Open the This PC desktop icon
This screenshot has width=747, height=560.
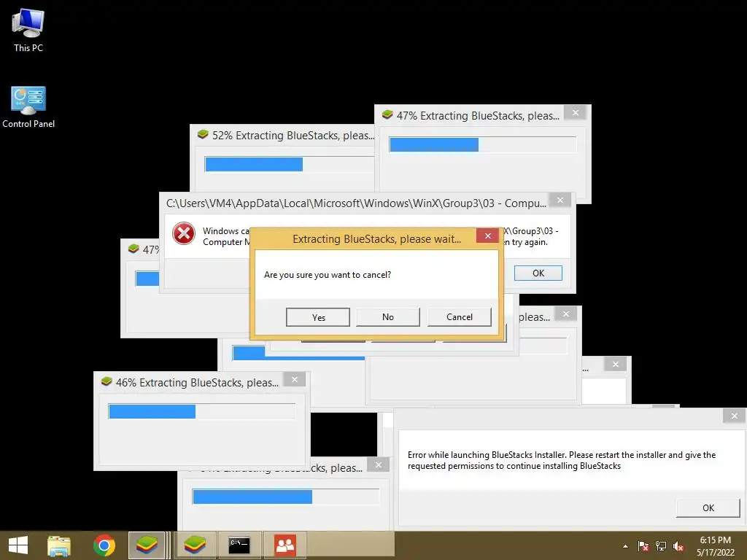[28, 29]
